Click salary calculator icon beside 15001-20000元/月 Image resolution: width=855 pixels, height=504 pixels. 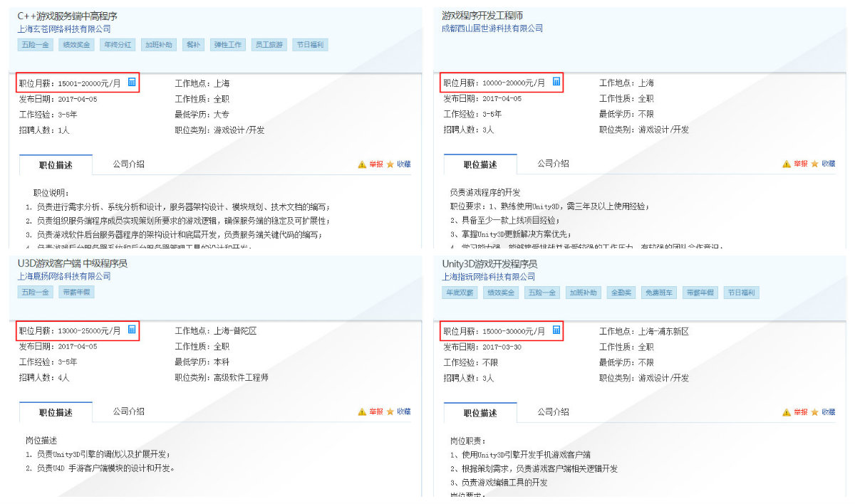pyautogui.click(x=132, y=83)
